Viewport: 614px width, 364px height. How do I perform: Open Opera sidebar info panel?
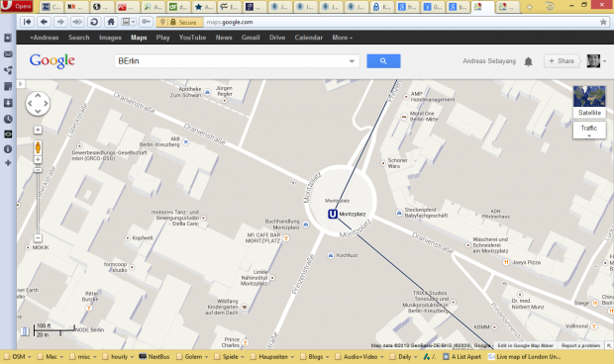(8, 149)
